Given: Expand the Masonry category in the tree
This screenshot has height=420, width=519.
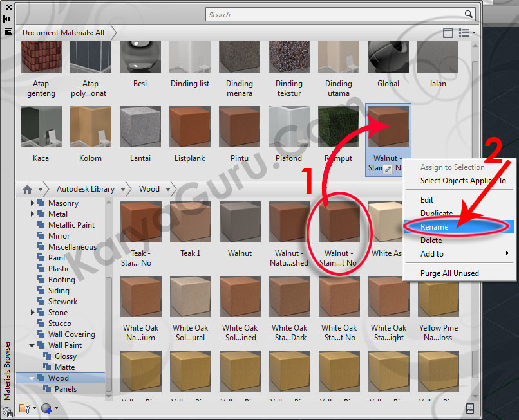Looking at the screenshot, I should (33, 203).
